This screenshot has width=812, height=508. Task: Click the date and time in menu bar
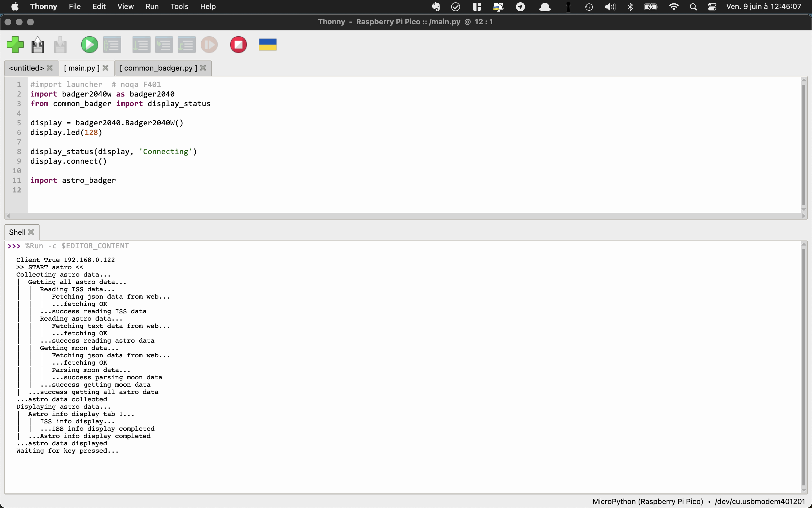(764, 6)
